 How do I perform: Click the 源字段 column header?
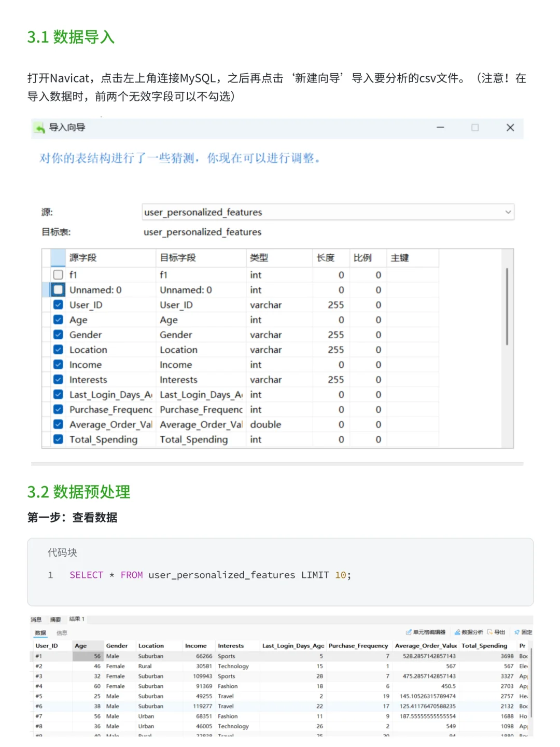click(110, 258)
